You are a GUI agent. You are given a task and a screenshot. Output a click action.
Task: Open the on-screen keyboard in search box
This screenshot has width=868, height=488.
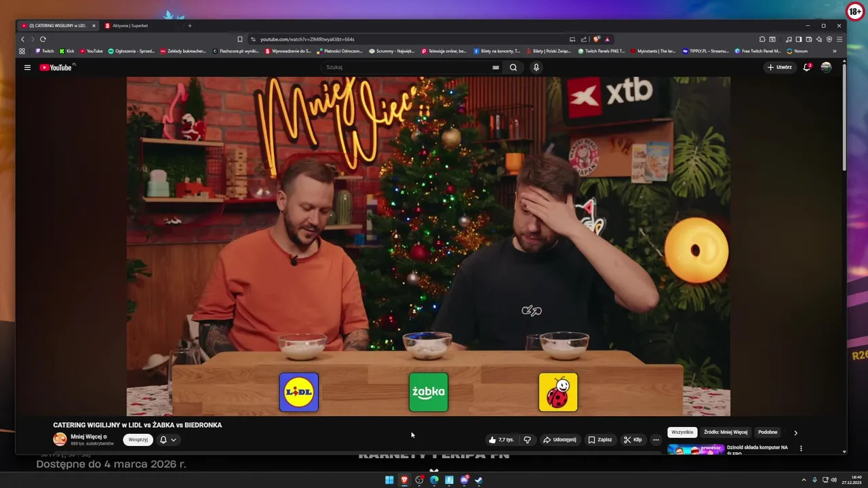[496, 67]
